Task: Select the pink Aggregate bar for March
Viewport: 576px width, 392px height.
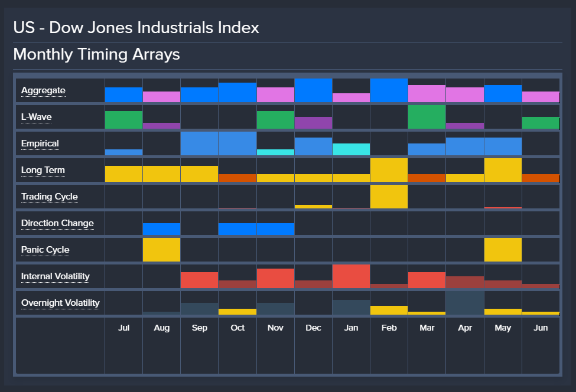Action: [427, 94]
